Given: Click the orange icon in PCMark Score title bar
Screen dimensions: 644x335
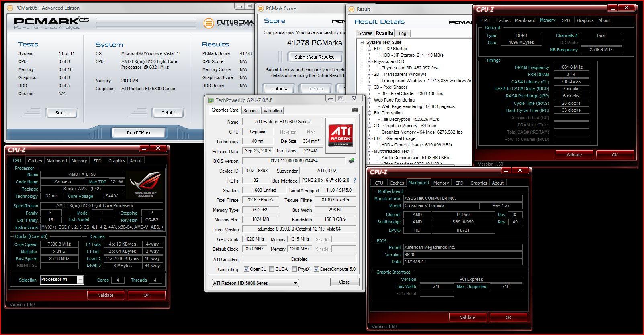Looking at the screenshot, I should [260, 8].
